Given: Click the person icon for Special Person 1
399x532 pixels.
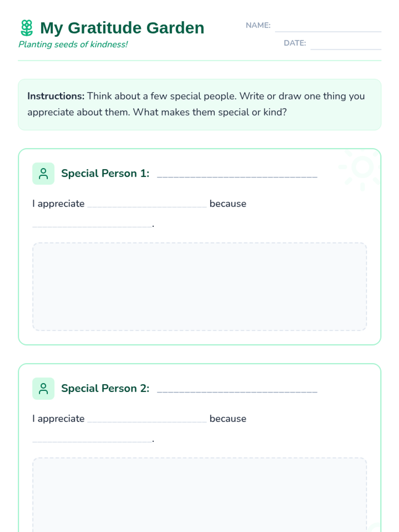Looking at the screenshot, I should click(x=43, y=174).
